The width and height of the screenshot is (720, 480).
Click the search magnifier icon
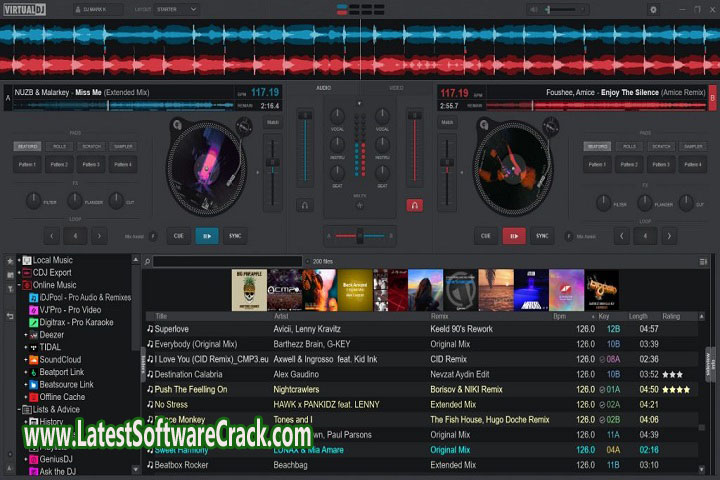pos(147,261)
